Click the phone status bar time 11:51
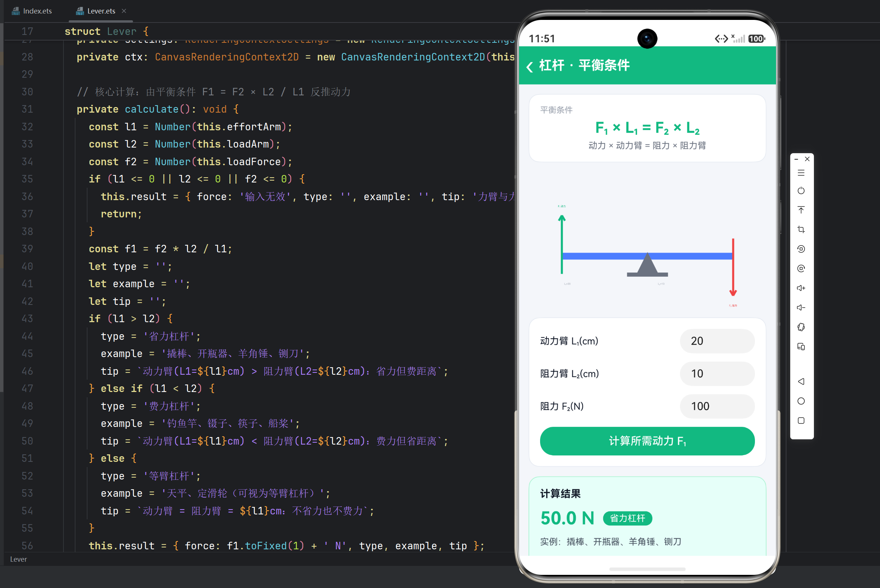This screenshot has height=588, width=880. click(542, 39)
